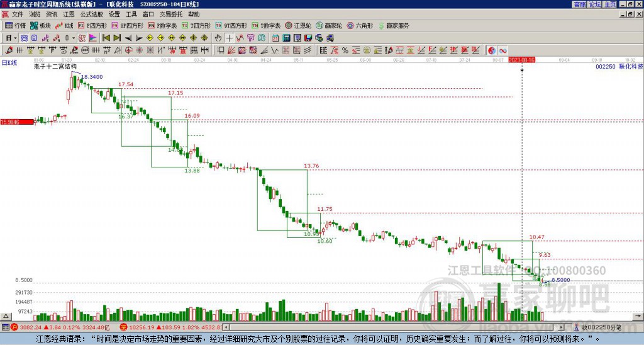This screenshot has height=345, width=644.
Task: Open the 六角形 hexagon tool
Action: point(360,26)
